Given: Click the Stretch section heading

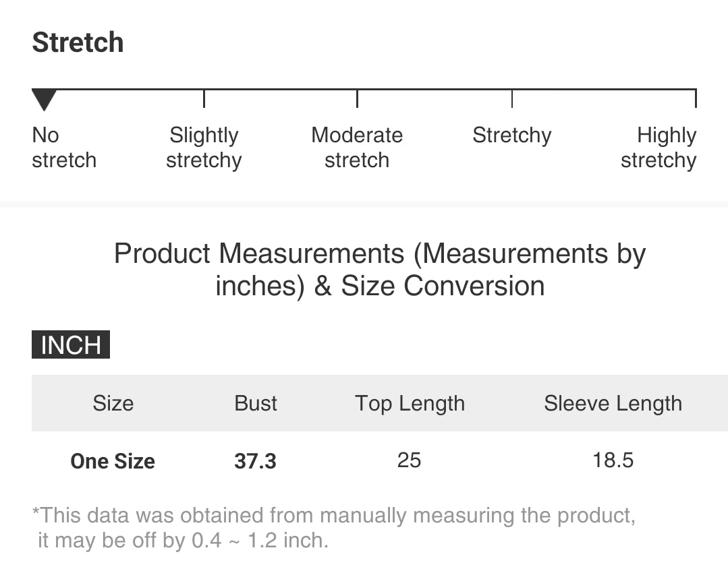Looking at the screenshot, I should tap(78, 42).
